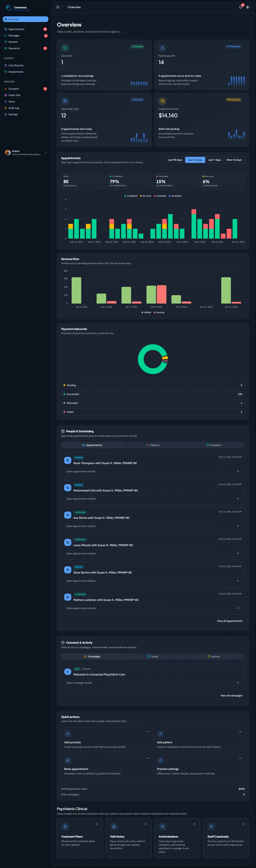Toggle the Pending legend in Revenue flow
This screenshot has width=256, height=868.
pos(159,312)
